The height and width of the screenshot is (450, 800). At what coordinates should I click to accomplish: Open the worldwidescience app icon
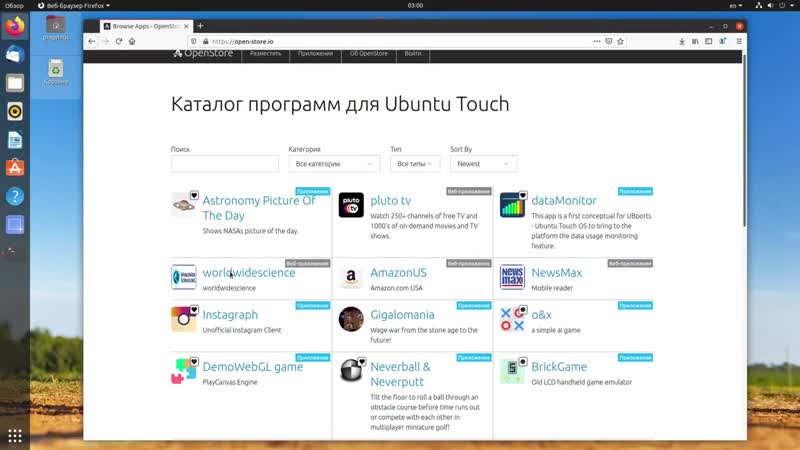point(184,277)
